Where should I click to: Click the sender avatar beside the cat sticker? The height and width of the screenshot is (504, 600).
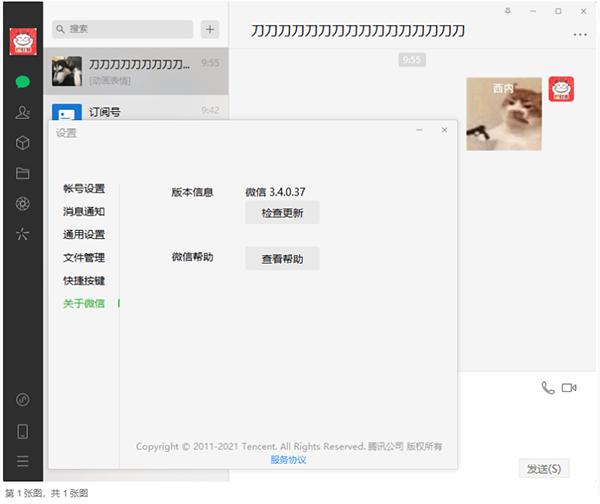(x=561, y=89)
